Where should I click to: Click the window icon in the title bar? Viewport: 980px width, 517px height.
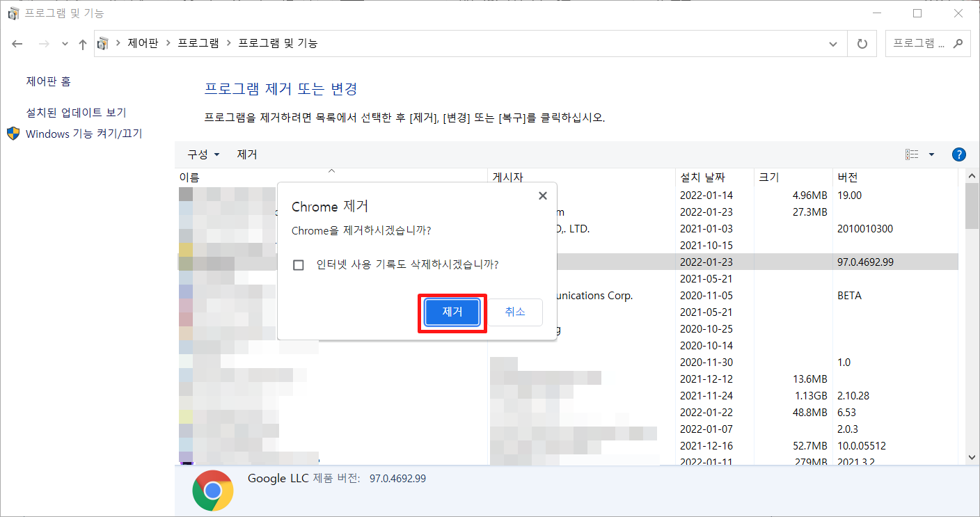[x=13, y=13]
